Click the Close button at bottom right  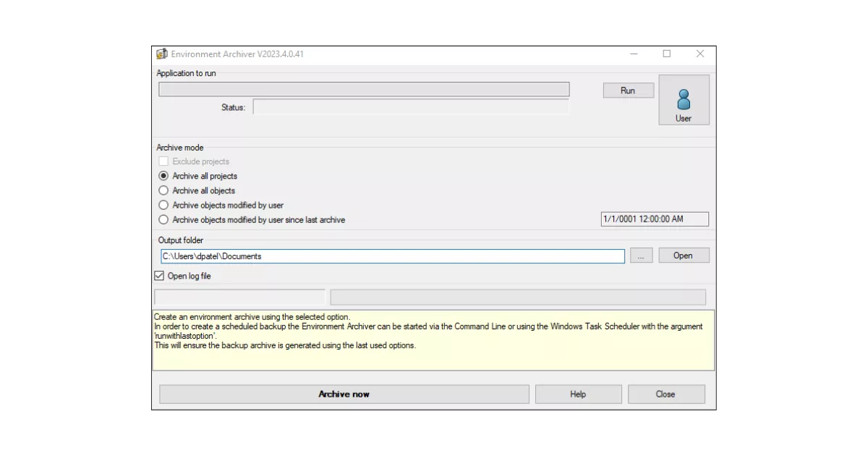point(665,394)
